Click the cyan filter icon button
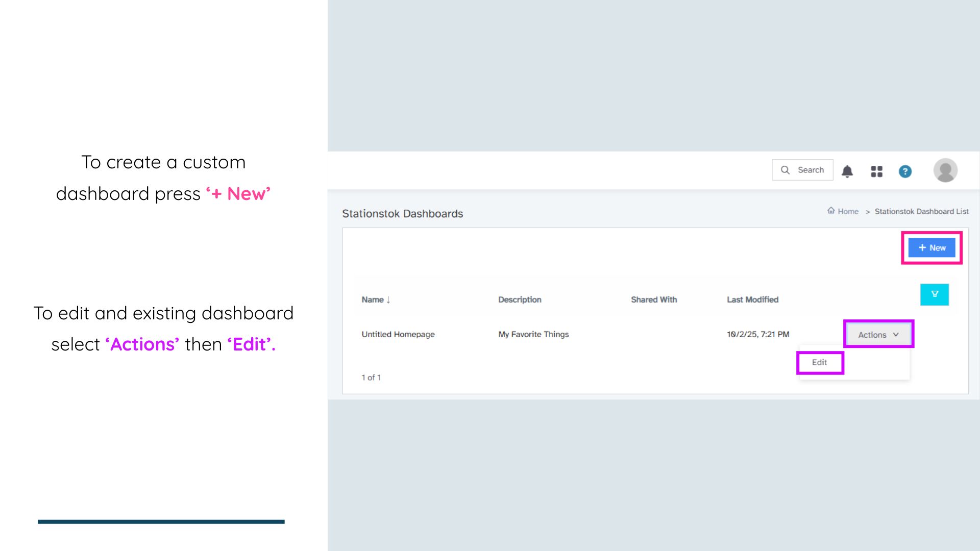Image resolution: width=980 pixels, height=551 pixels. pyautogui.click(x=934, y=294)
